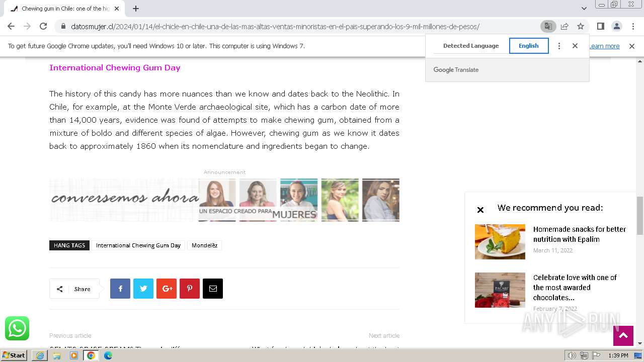Image resolution: width=644 pixels, height=362 pixels.
Task: Dismiss the Chrome update notification bar
Action: 632,46
